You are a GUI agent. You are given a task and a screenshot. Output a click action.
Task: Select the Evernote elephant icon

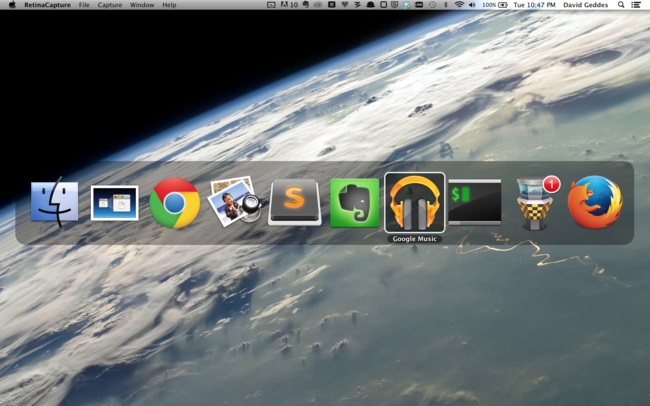point(354,203)
